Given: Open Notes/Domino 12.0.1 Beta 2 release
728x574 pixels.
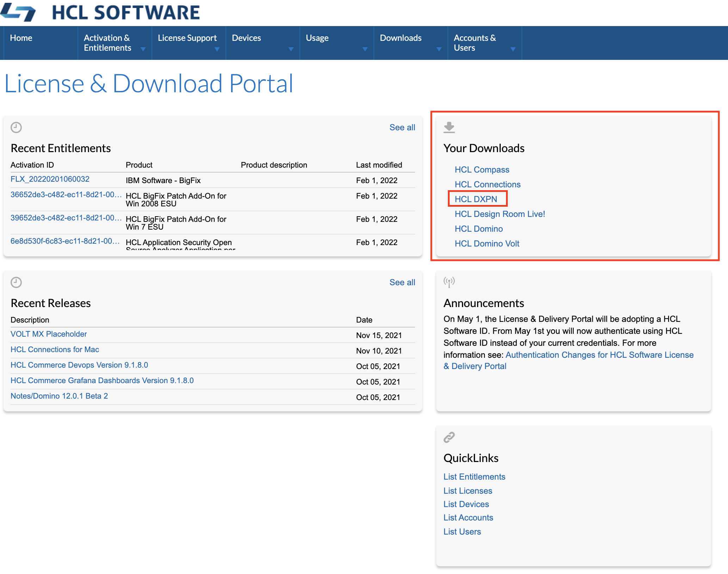Looking at the screenshot, I should [59, 396].
